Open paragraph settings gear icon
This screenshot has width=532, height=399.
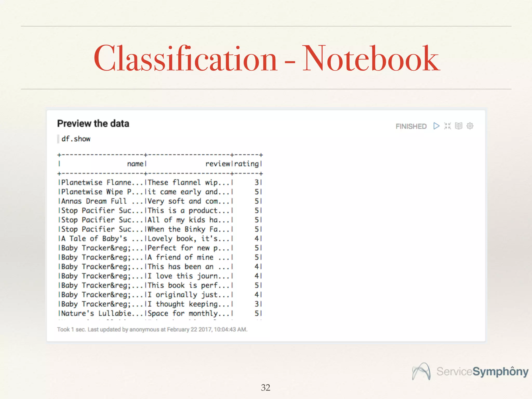470,126
